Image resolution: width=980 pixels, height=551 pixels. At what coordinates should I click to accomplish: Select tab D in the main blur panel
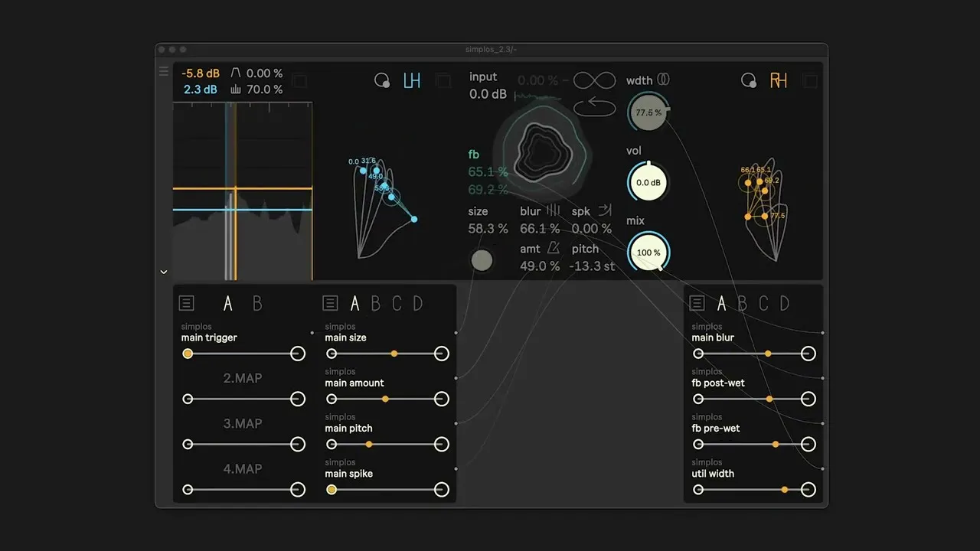click(785, 304)
